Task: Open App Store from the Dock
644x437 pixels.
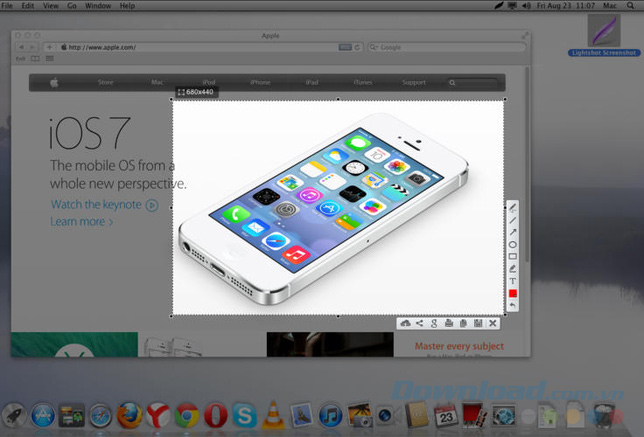Action: click(x=42, y=415)
